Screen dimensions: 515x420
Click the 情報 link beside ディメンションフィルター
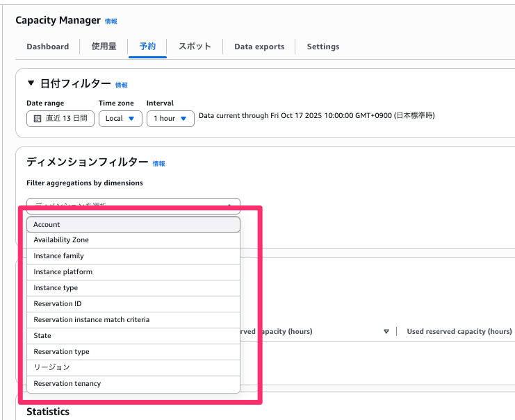pyautogui.click(x=158, y=164)
